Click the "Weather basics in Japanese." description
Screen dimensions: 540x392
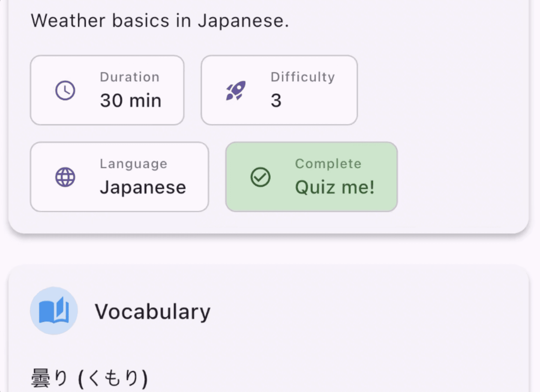(x=160, y=21)
